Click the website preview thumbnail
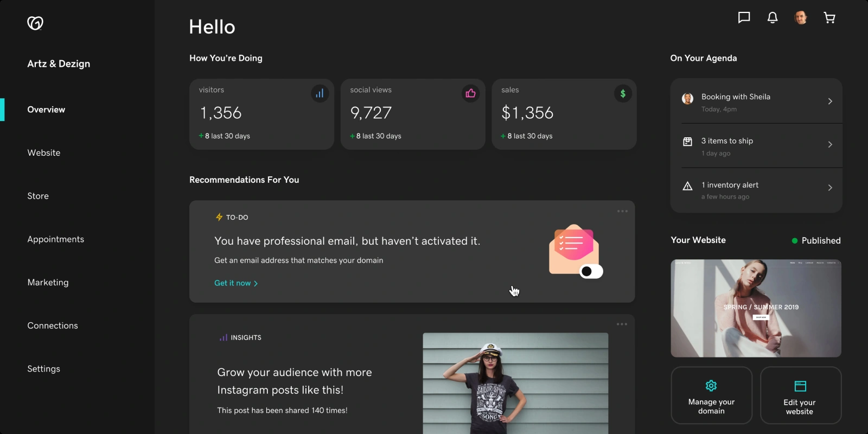The height and width of the screenshot is (434, 868). [756, 308]
